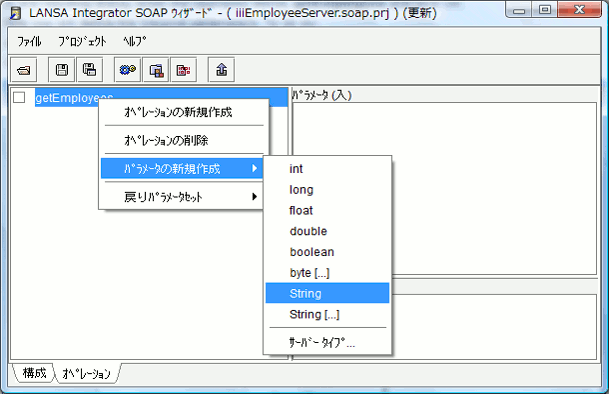Screen dimensions: 609x394
Task: Click the パラメータ (入) panel label
Action: pos(322,95)
